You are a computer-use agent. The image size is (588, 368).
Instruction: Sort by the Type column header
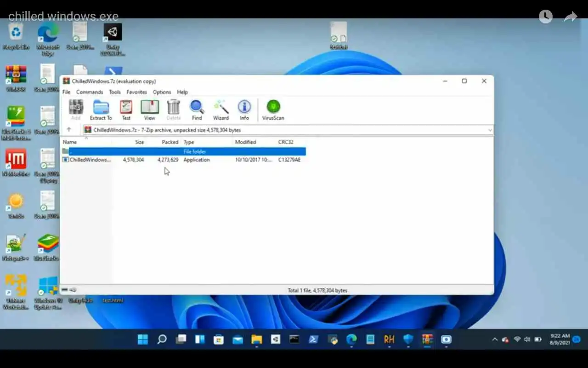pos(189,142)
